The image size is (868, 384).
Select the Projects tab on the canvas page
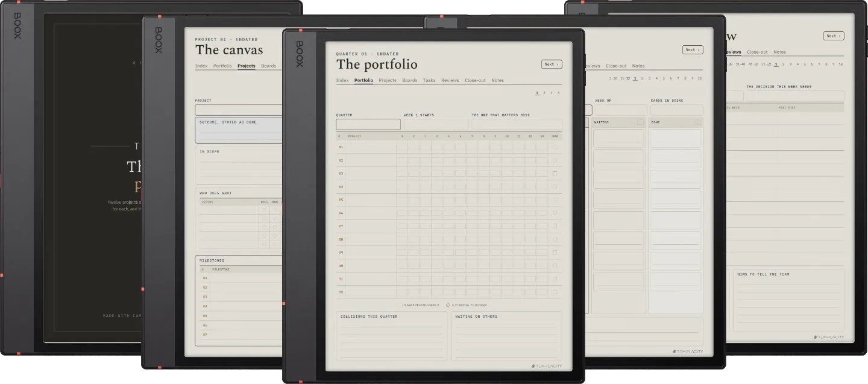247,66
